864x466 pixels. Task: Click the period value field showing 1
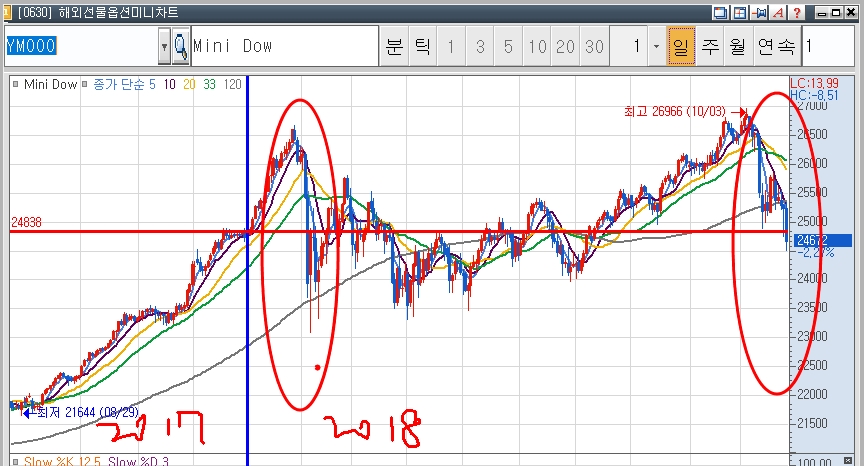click(629, 46)
